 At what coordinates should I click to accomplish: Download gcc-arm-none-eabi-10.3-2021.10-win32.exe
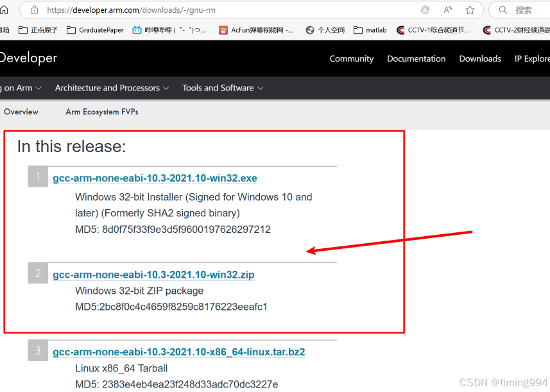point(155,178)
